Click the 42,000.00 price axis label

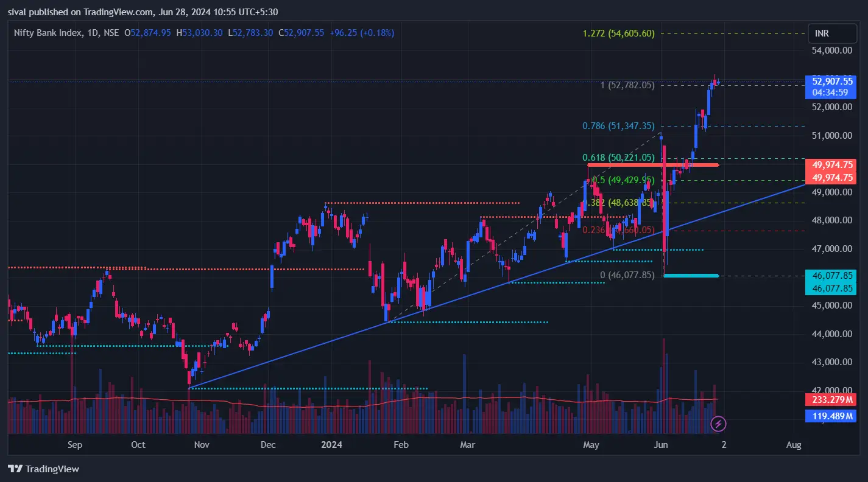coord(832,390)
